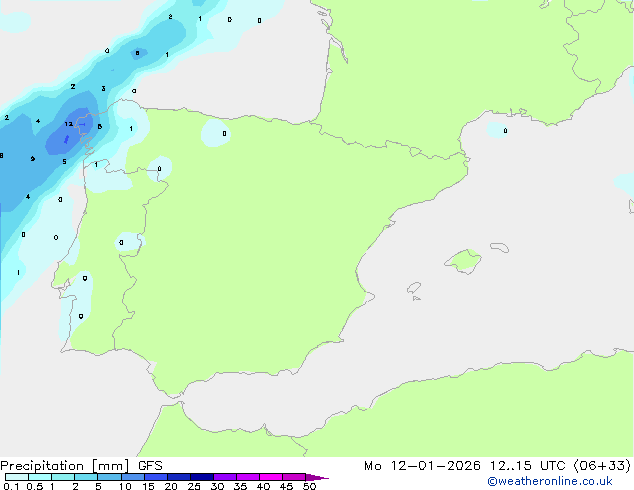This screenshot has height=490, width=634.
Task: Click Mallorca island on the map
Action: [463, 261]
